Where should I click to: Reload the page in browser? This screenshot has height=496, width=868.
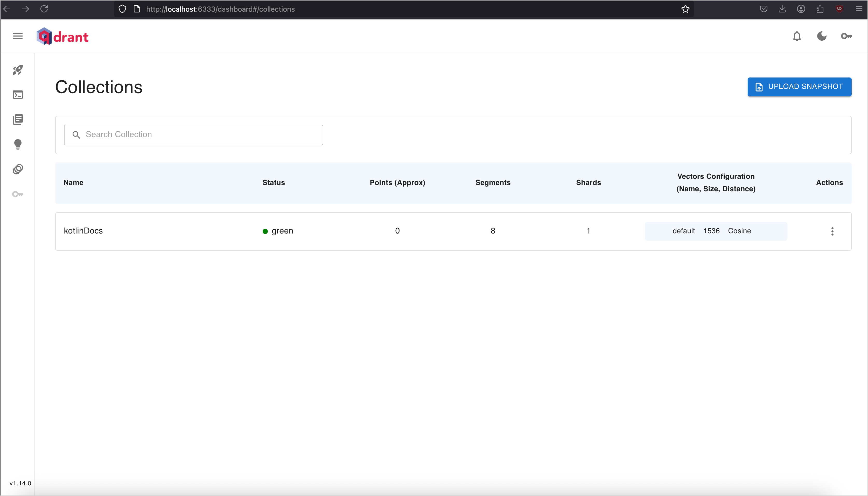pos(44,9)
